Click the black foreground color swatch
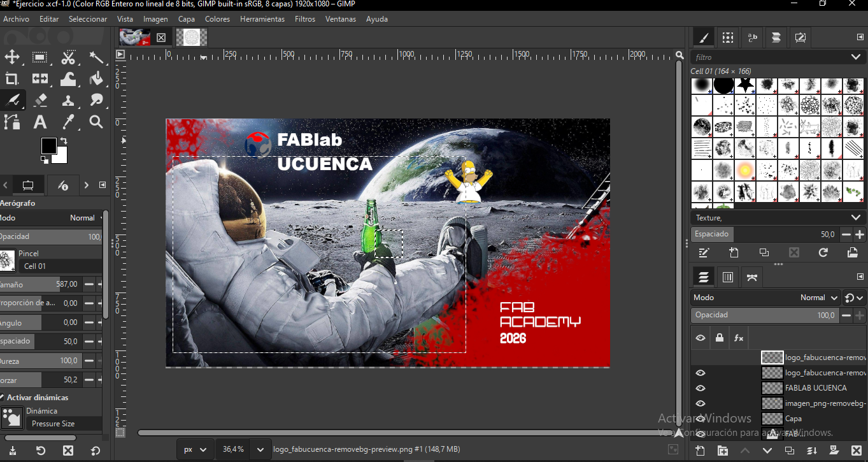The image size is (868, 462). (48, 145)
